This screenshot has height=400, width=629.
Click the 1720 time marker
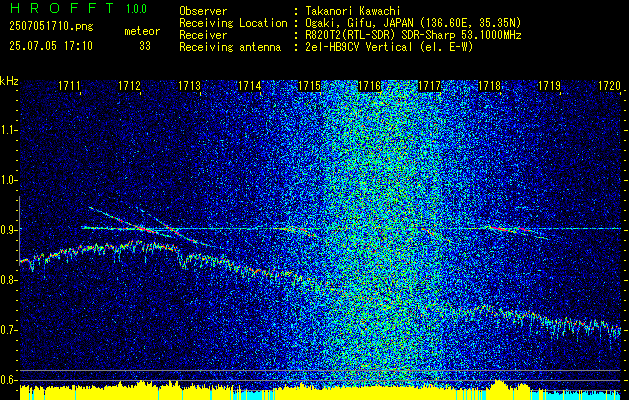pos(609,85)
